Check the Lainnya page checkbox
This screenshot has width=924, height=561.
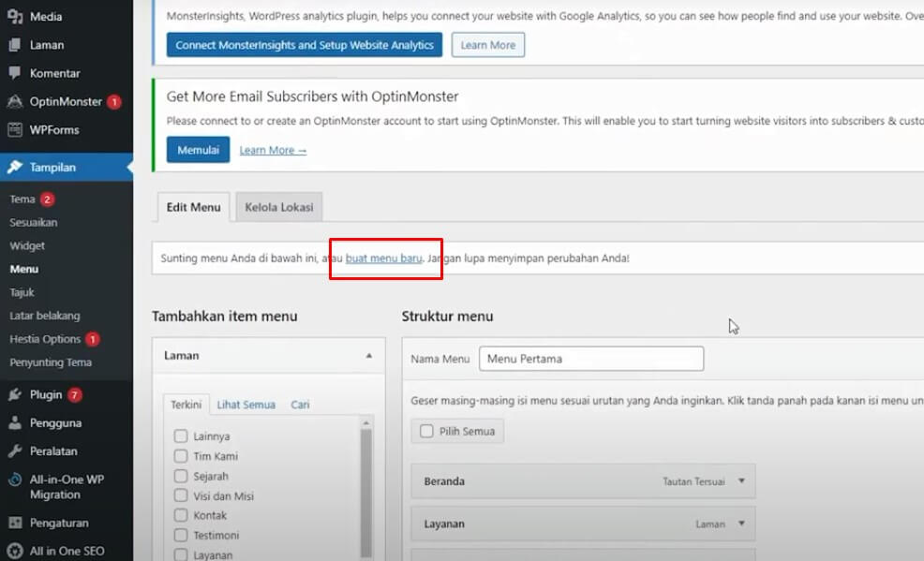click(181, 436)
